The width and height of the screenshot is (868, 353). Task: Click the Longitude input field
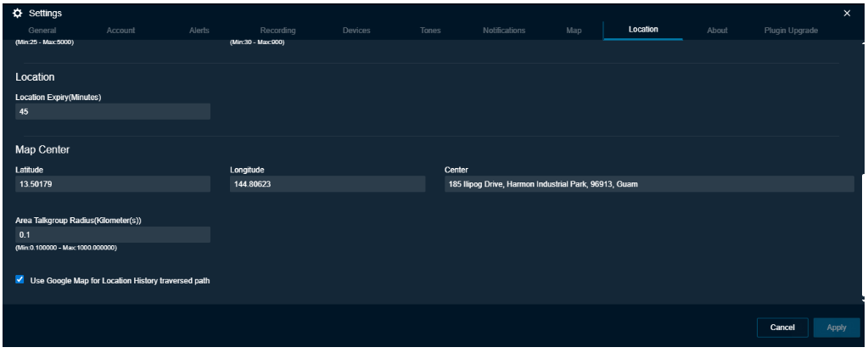point(328,184)
